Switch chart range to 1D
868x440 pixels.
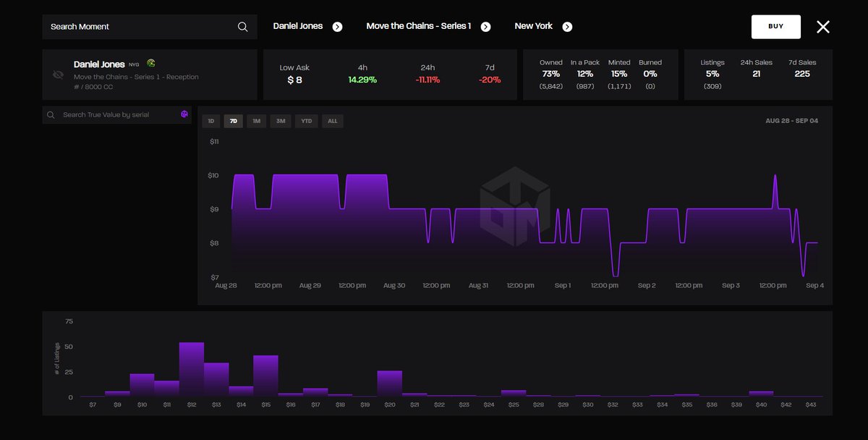coord(211,121)
